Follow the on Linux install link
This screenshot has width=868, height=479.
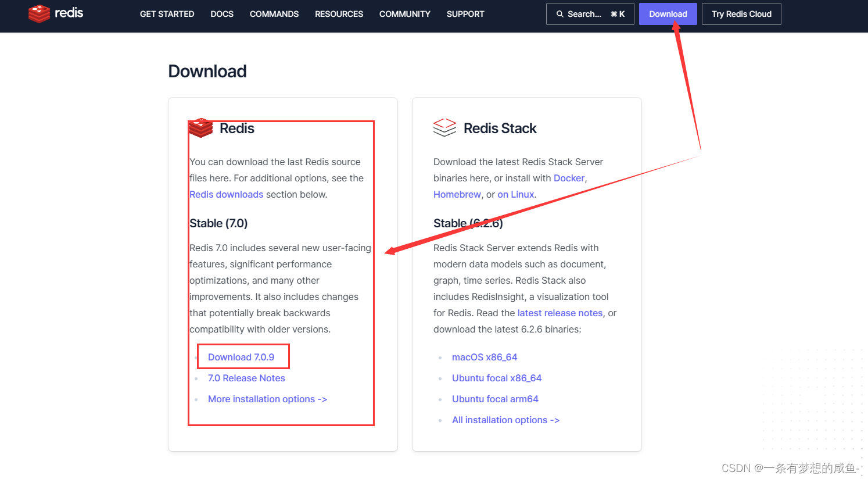(x=516, y=194)
